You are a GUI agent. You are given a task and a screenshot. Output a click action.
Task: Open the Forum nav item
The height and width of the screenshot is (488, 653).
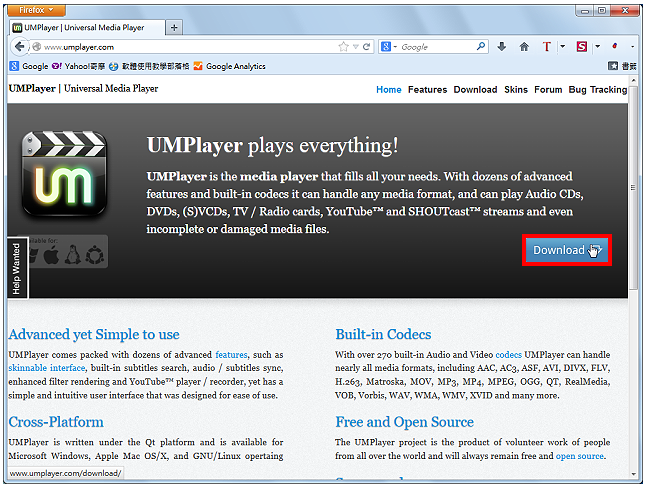[548, 90]
